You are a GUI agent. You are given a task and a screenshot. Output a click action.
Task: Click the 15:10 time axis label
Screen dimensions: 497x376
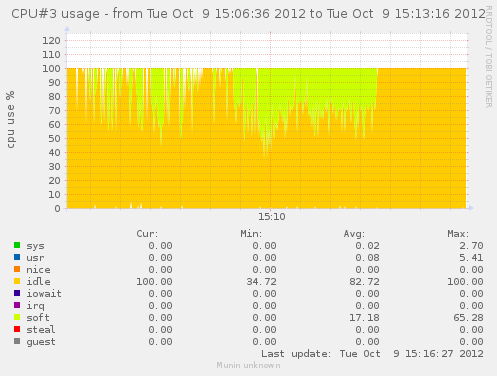point(272,217)
